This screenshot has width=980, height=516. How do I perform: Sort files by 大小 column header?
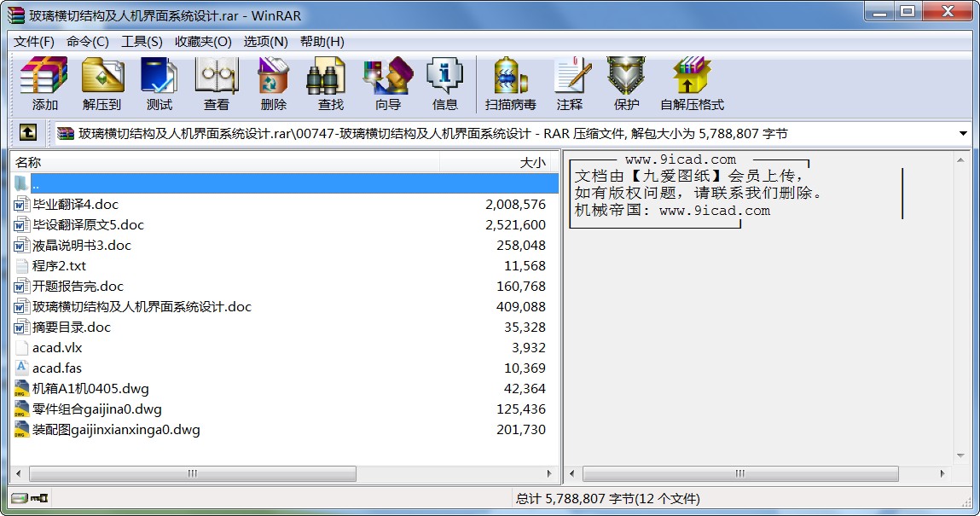click(x=532, y=163)
